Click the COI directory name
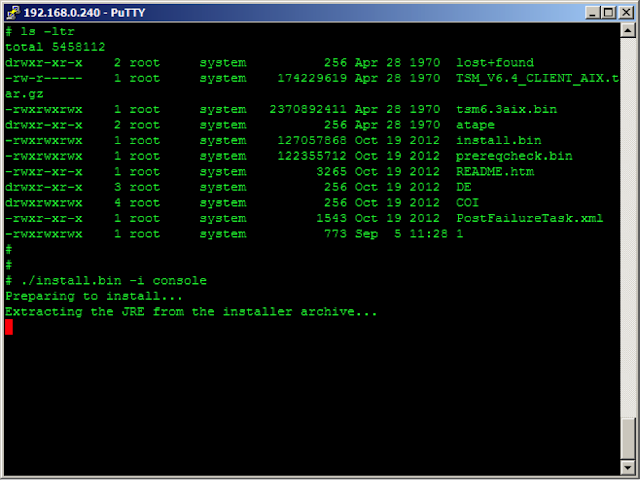The image size is (640, 480). coord(467,202)
